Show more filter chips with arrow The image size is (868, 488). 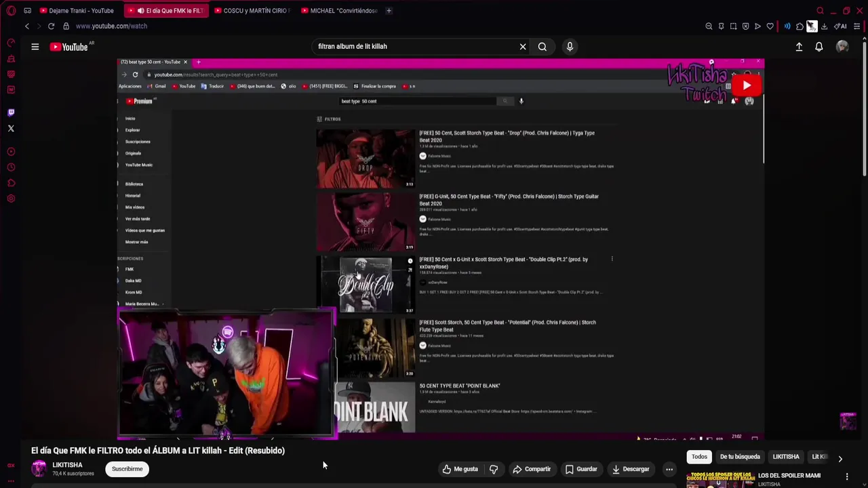click(x=840, y=459)
